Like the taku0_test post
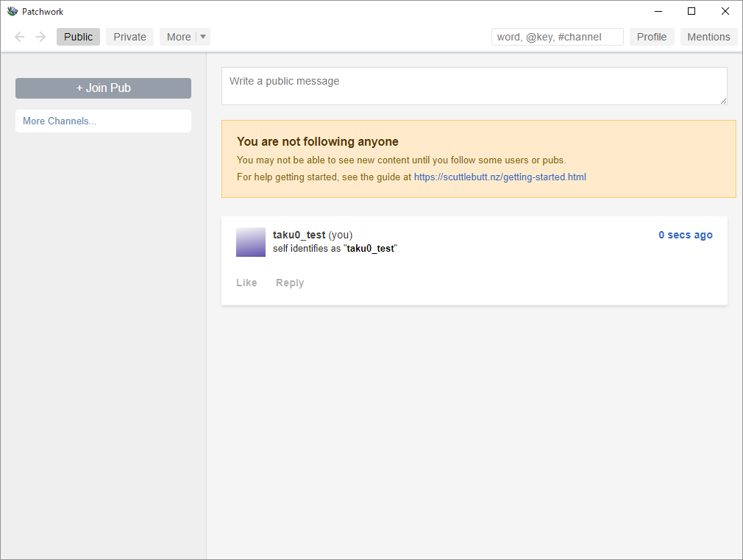This screenshot has height=560, width=743. (246, 283)
